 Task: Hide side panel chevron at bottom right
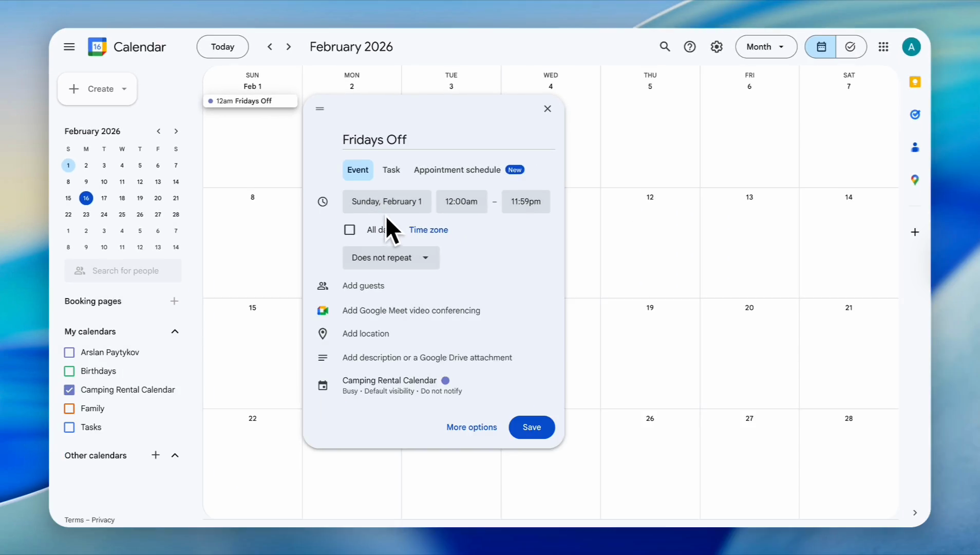pyautogui.click(x=915, y=513)
